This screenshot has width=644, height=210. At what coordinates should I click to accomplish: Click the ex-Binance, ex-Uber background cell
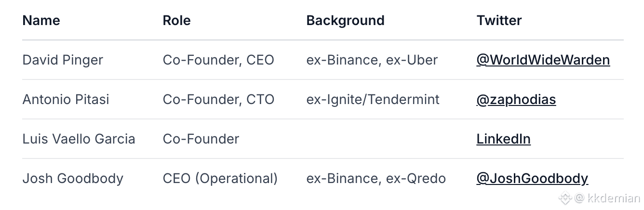pyautogui.click(x=372, y=60)
